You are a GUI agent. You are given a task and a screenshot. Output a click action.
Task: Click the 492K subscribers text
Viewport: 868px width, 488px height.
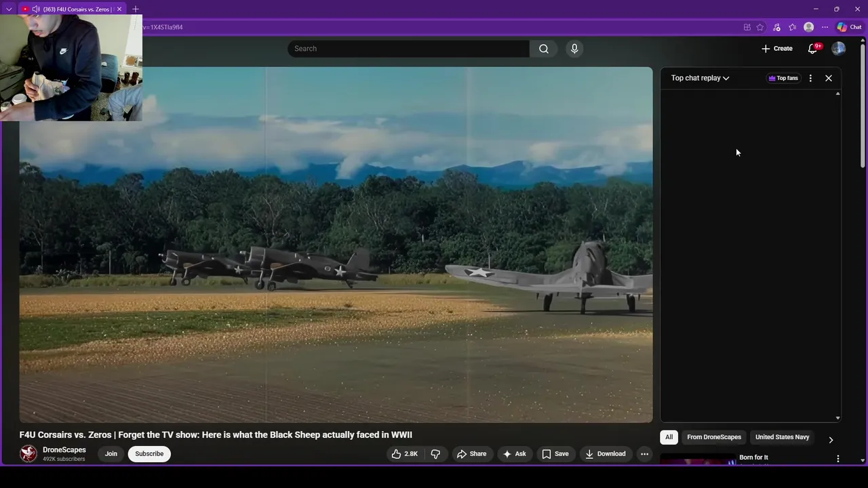pos(64,460)
